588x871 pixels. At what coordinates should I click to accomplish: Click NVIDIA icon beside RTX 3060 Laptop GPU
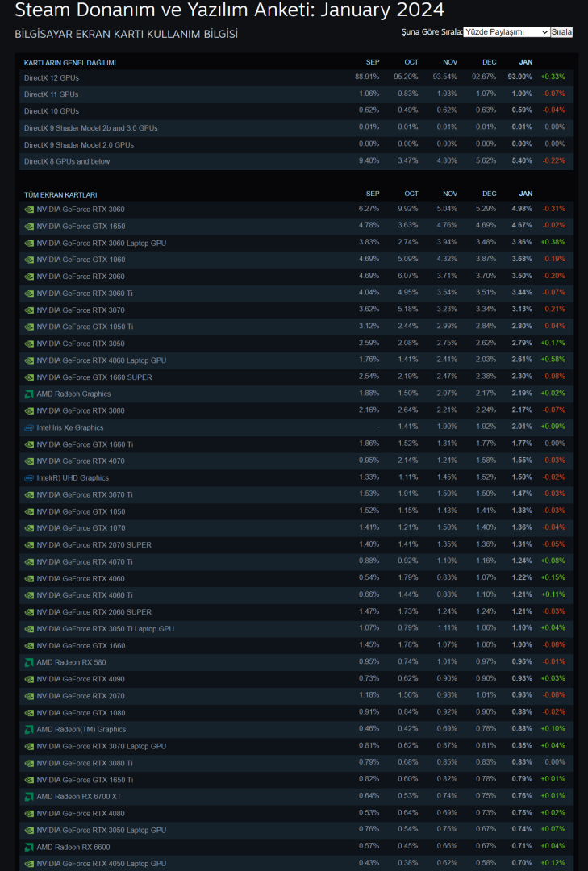click(x=29, y=244)
